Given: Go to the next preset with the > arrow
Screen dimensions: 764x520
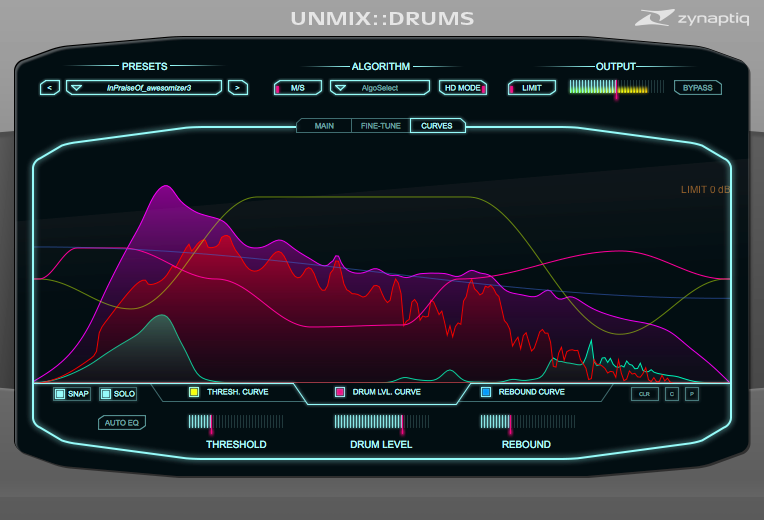Looking at the screenshot, I should click(x=238, y=88).
